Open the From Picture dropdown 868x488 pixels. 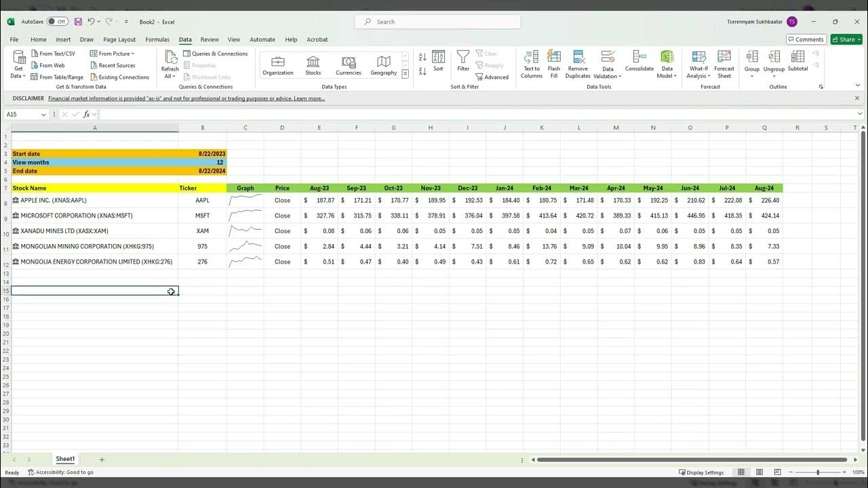pos(112,54)
